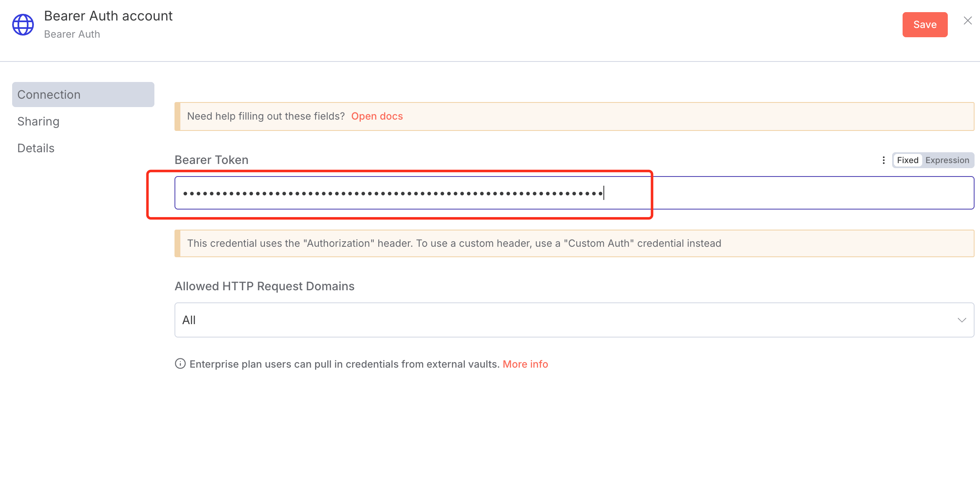Click the Bearer Auth account title
Viewport: 980px width, 486px height.
(x=108, y=15)
